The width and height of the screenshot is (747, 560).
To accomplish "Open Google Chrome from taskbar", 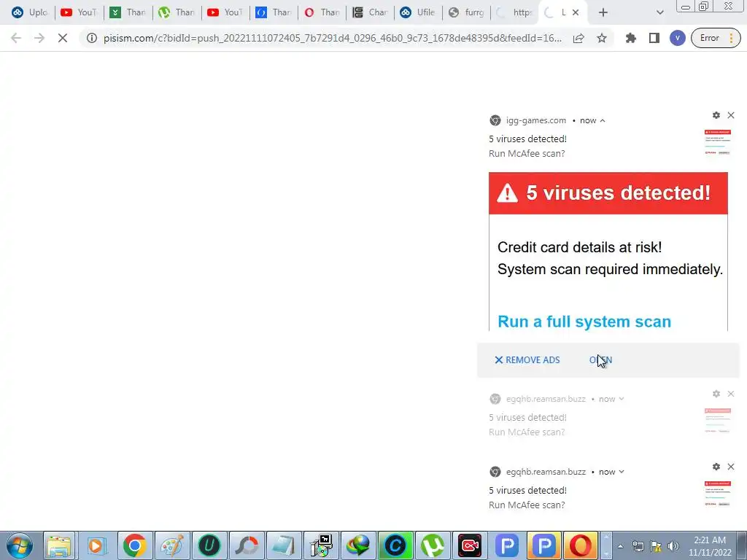I will (x=135, y=545).
